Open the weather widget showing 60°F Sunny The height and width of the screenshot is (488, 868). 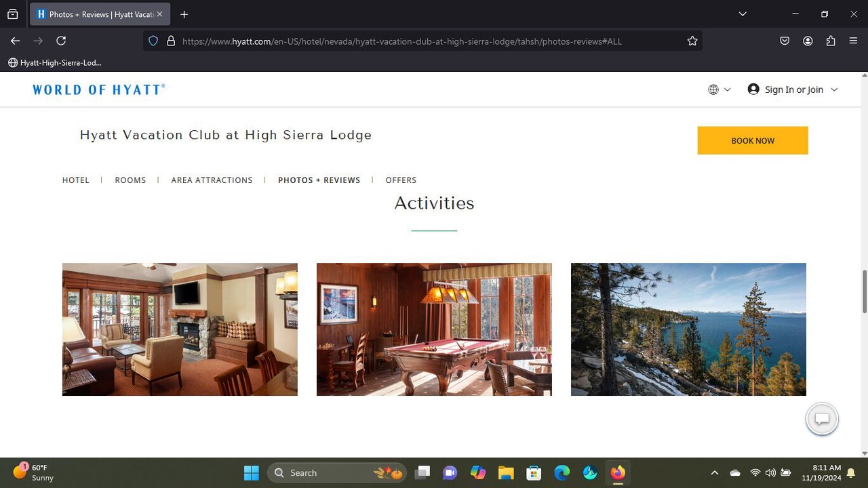pyautogui.click(x=33, y=472)
